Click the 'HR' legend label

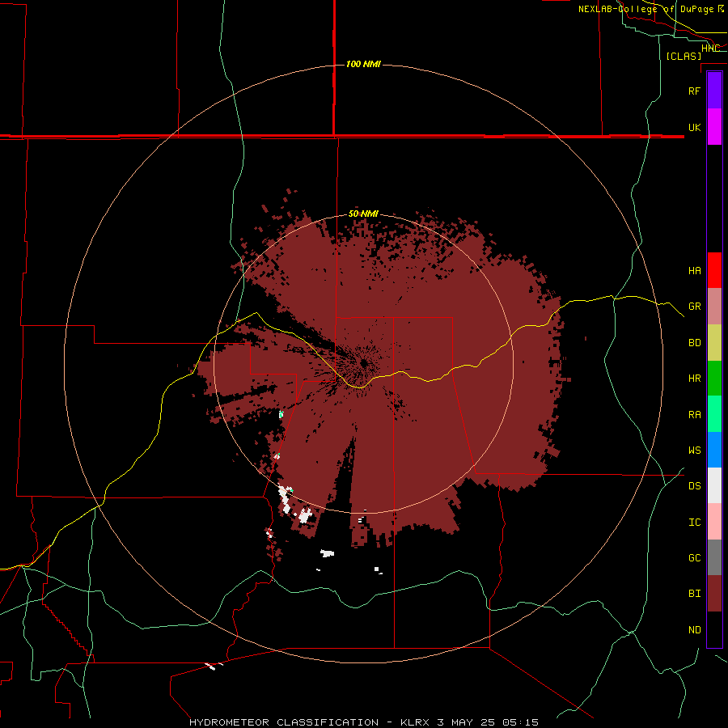coord(695,379)
